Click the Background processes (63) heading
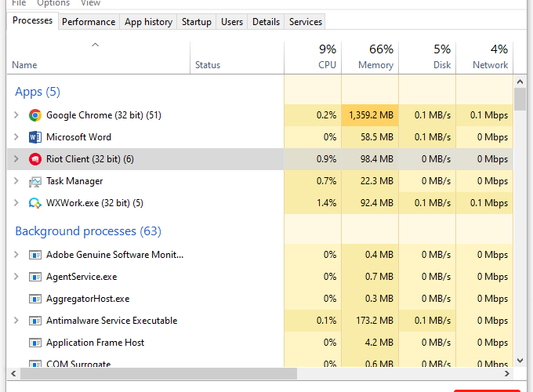This screenshot has width=533, height=392. click(89, 231)
